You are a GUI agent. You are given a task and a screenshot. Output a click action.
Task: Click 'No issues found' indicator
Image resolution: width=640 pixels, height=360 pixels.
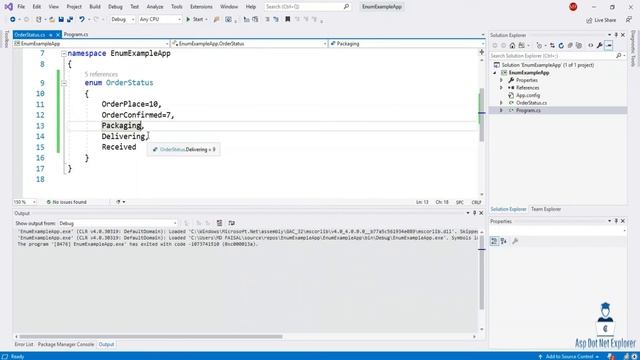click(x=67, y=202)
